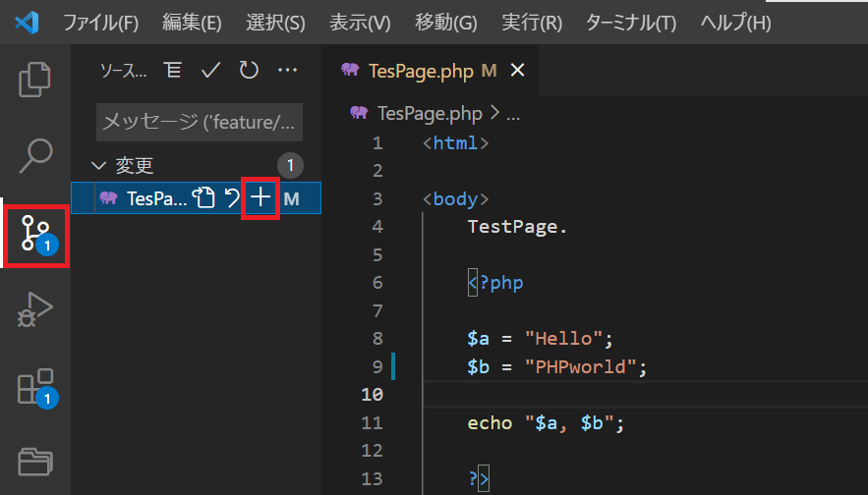Click the commit message input field
This screenshot has height=495, width=868.
200,122
